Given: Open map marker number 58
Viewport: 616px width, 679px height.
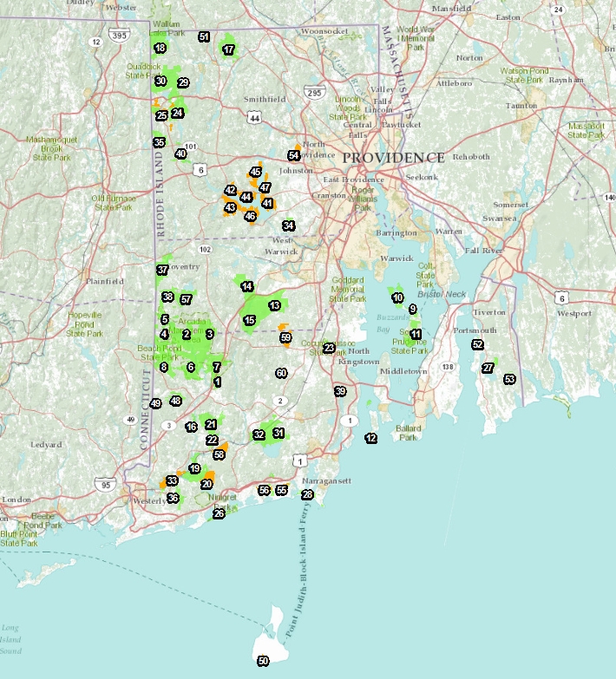Looking at the screenshot, I should [219, 454].
